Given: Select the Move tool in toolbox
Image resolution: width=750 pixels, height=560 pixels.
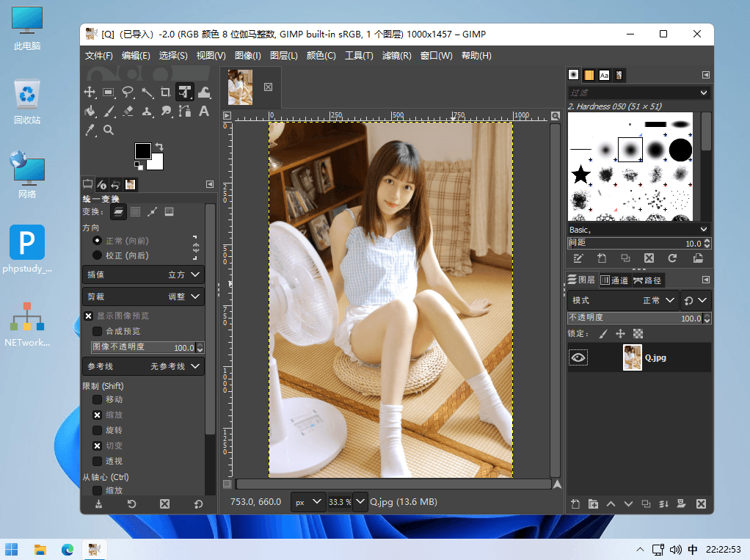Looking at the screenshot, I should (90, 92).
